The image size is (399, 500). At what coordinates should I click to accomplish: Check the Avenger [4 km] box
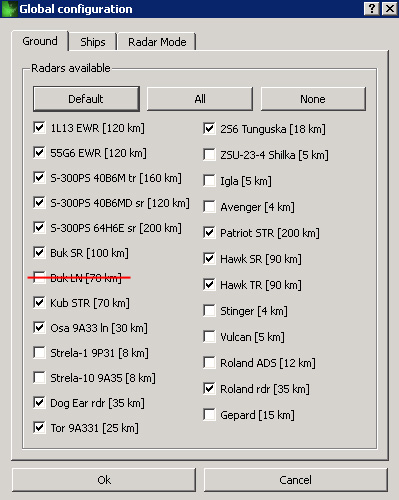209,207
